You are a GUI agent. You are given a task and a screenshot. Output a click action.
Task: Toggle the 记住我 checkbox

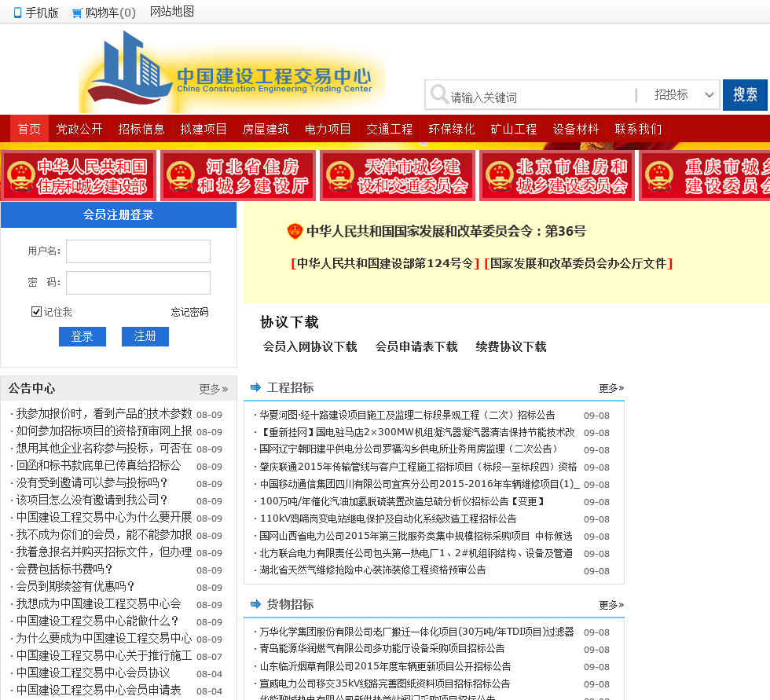[x=36, y=312]
